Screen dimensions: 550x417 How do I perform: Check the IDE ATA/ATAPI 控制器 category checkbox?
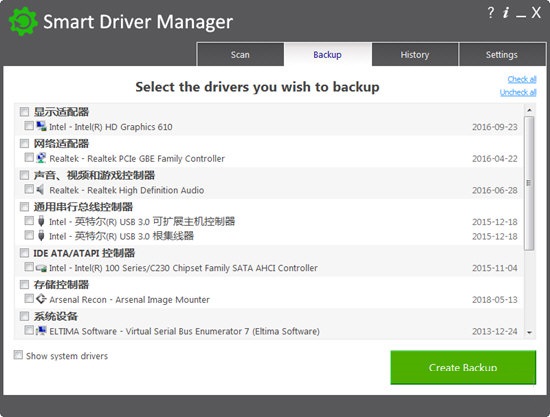click(24, 253)
